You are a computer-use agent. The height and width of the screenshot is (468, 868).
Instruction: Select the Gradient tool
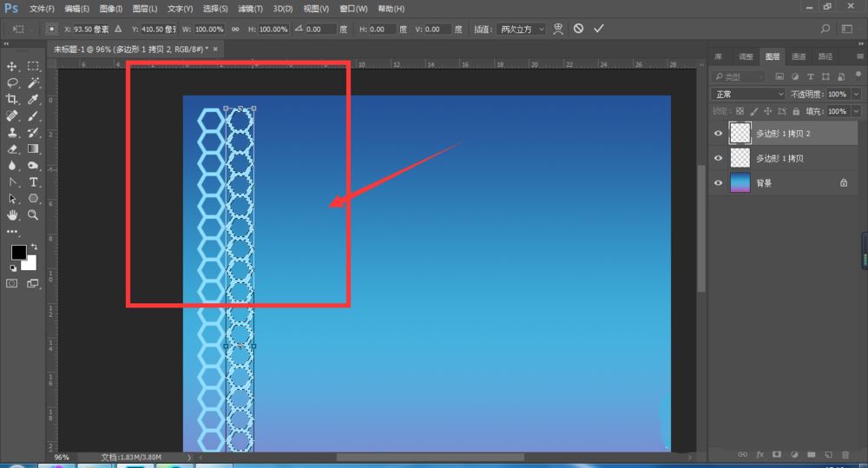click(33, 149)
